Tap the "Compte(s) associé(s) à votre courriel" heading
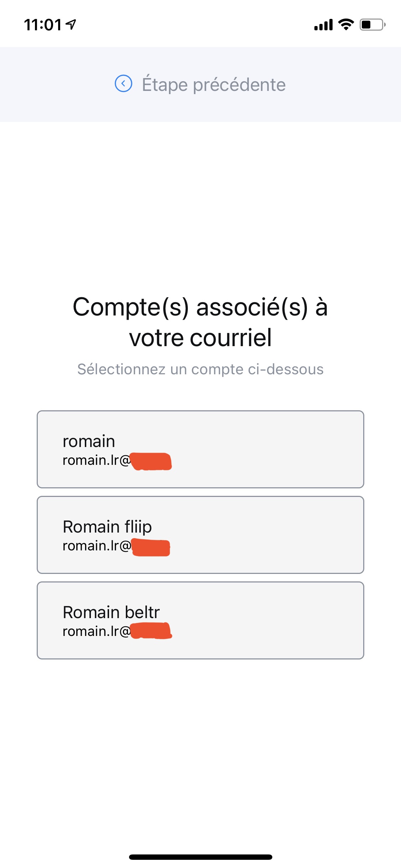 pos(200,322)
